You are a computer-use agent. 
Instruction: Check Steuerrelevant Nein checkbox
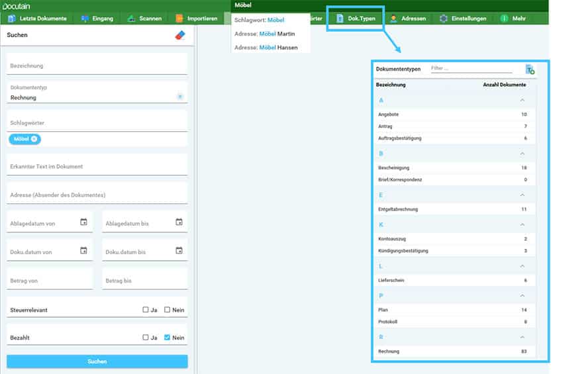point(168,310)
